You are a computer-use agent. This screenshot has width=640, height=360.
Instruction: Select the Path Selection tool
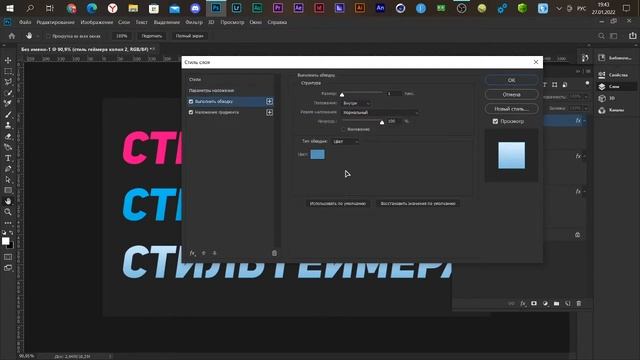point(8,180)
